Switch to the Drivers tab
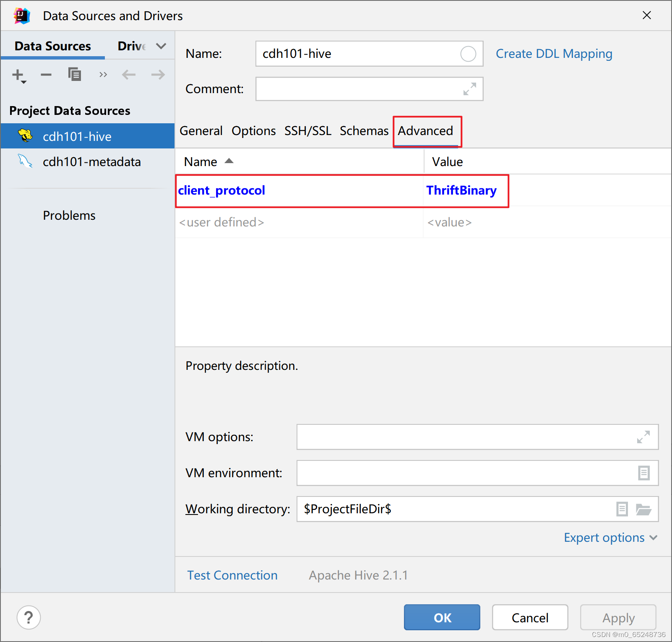The image size is (672, 642). point(132,46)
